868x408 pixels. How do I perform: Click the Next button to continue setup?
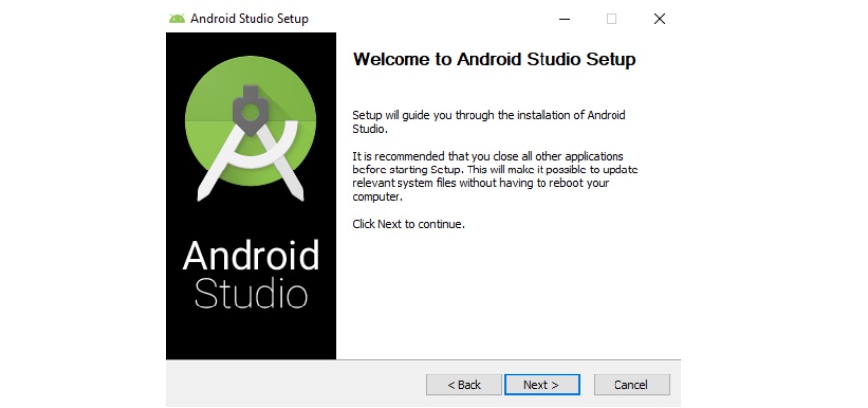[542, 384]
